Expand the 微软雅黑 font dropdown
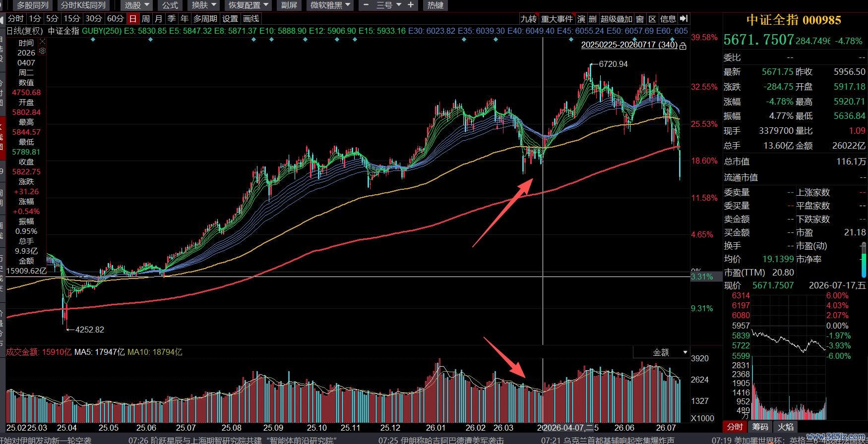 pyautogui.click(x=330, y=5)
